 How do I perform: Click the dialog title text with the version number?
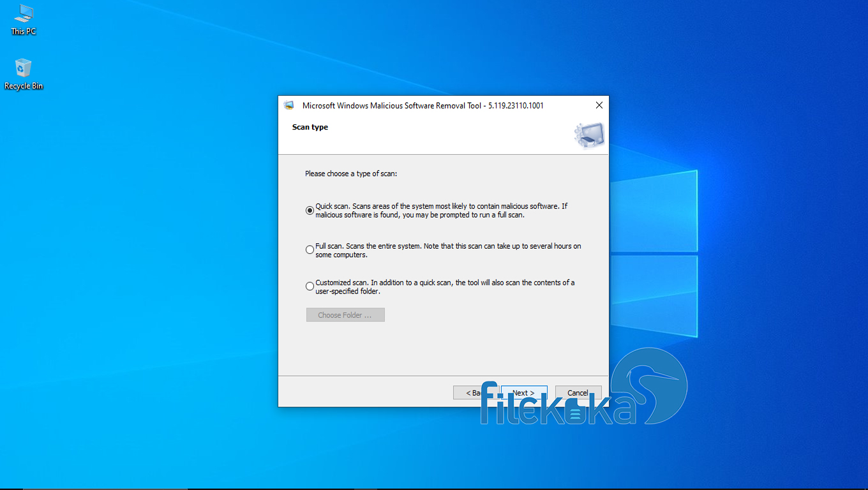coord(423,106)
